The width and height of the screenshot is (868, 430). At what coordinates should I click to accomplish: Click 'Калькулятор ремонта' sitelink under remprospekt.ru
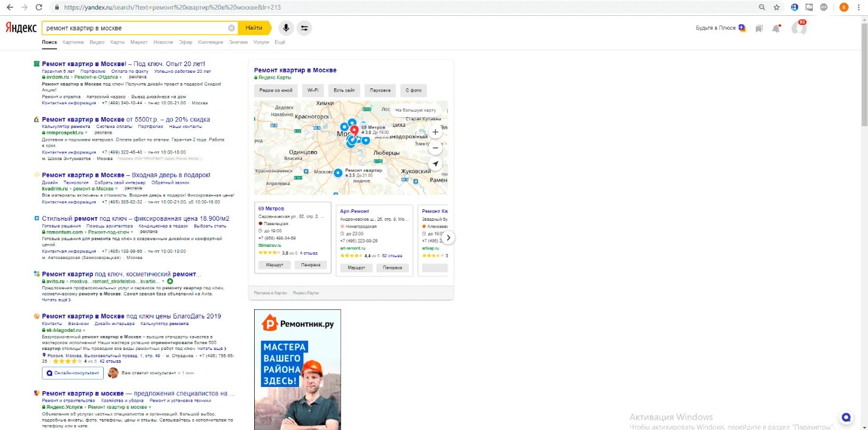(66, 127)
